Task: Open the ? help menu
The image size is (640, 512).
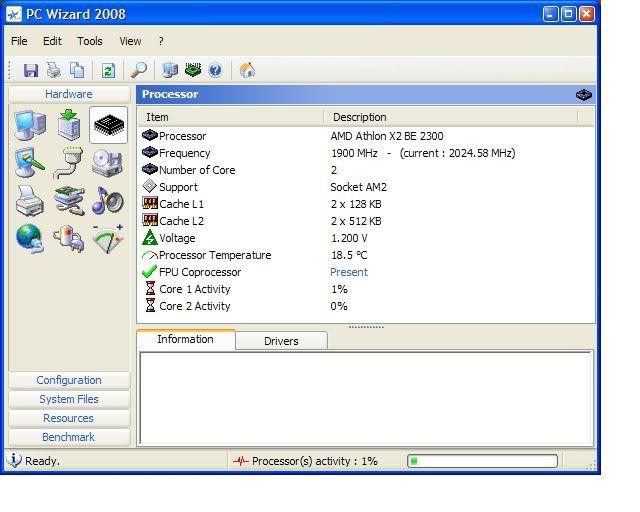Action: (161, 41)
